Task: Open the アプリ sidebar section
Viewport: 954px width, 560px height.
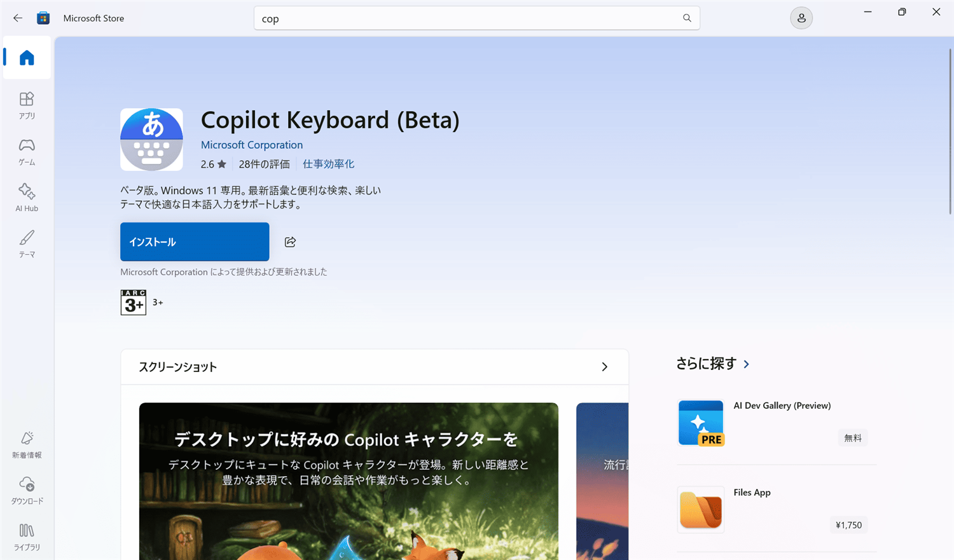Action: click(x=27, y=106)
